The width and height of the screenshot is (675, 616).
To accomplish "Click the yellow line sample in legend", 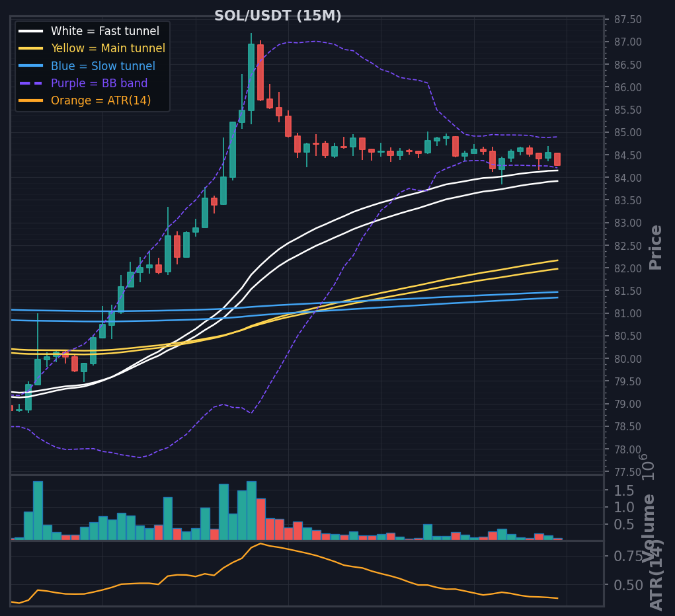I will pyautogui.click(x=30, y=48).
